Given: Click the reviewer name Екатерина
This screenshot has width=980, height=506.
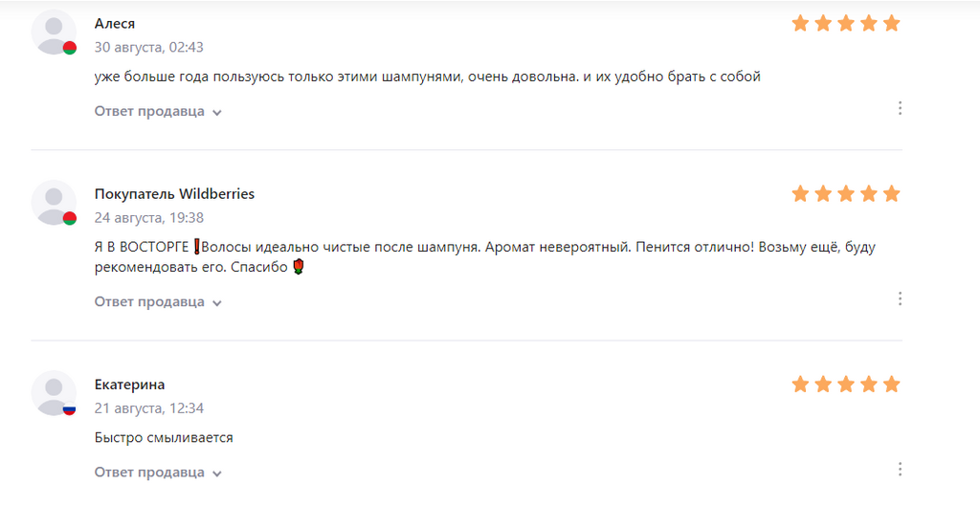Looking at the screenshot, I should tap(129, 385).
